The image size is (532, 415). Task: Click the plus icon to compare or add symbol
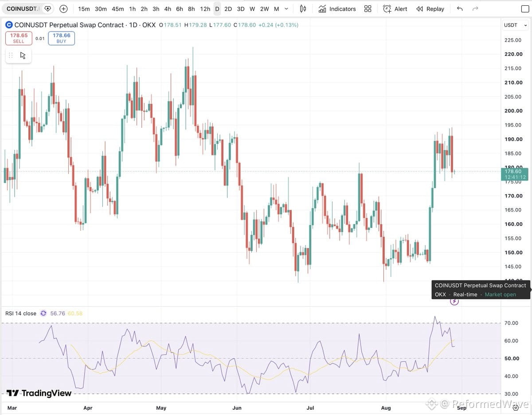pos(63,9)
